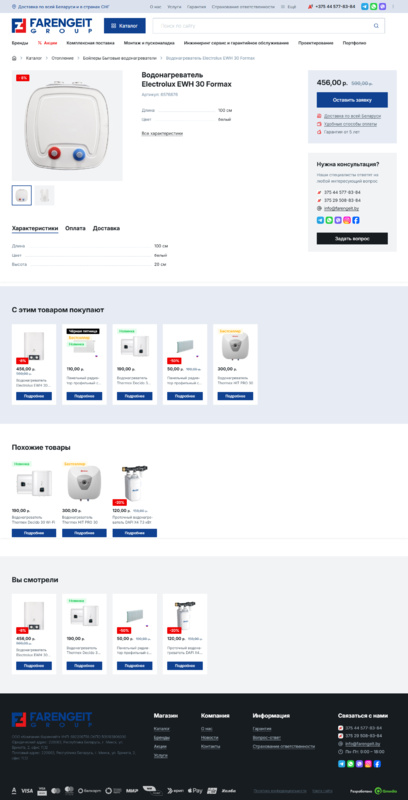Click Оставить заявку button

(352, 99)
